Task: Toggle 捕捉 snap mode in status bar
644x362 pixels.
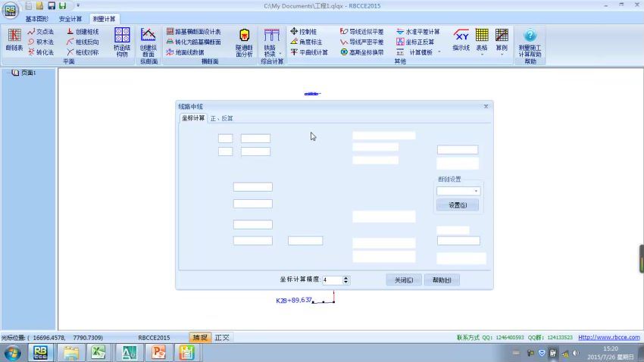Action: pyautogui.click(x=199, y=338)
